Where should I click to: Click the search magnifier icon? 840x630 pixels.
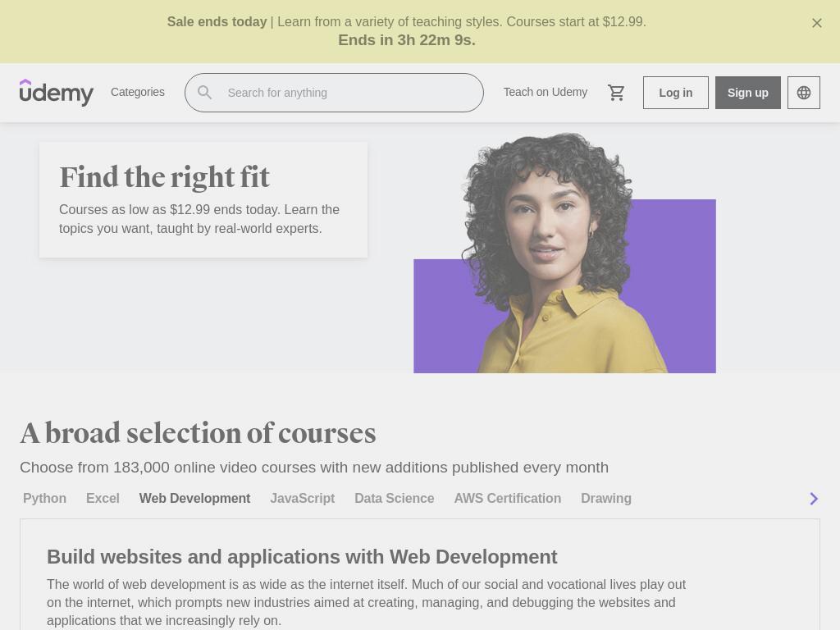click(x=204, y=93)
